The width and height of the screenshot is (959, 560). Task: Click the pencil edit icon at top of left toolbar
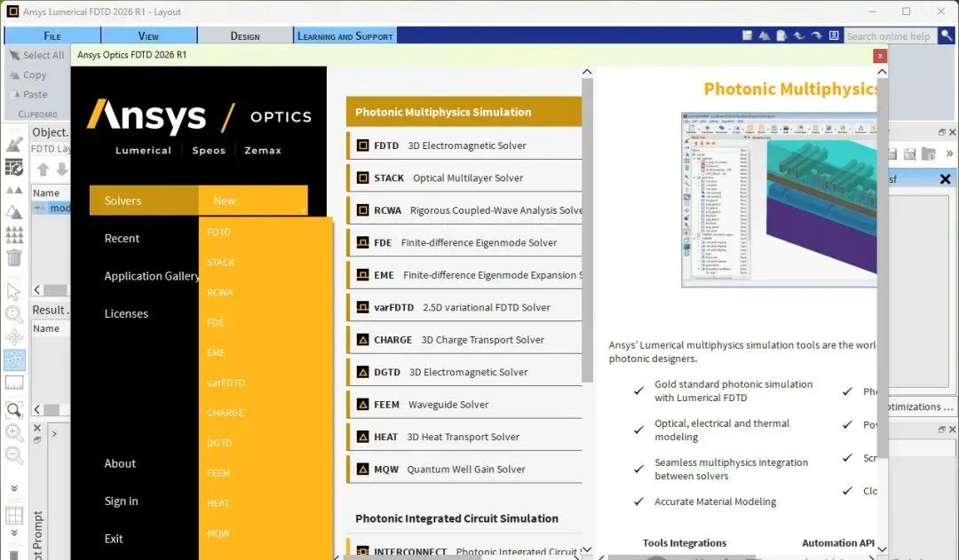tap(14, 146)
